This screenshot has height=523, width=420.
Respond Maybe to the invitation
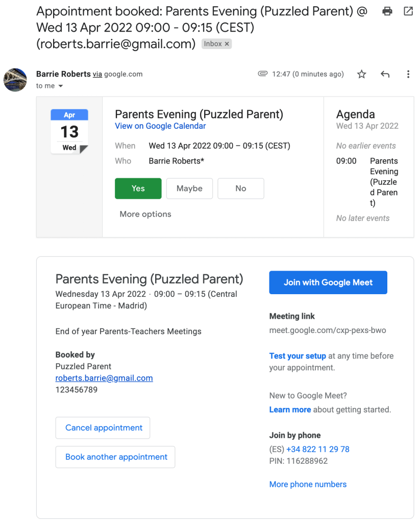click(189, 188)
